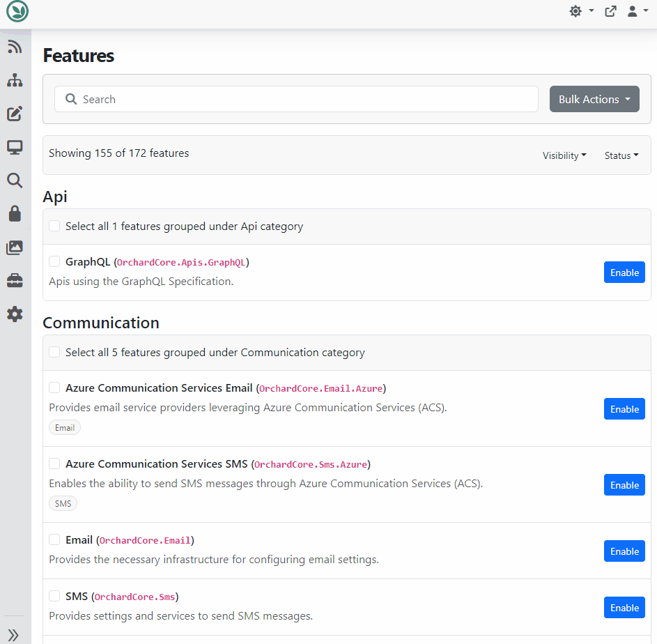Viewport: 657px width, 644px height.
Task: Enable Azure Communication Services Email
Action: click(x=624, y=409)
